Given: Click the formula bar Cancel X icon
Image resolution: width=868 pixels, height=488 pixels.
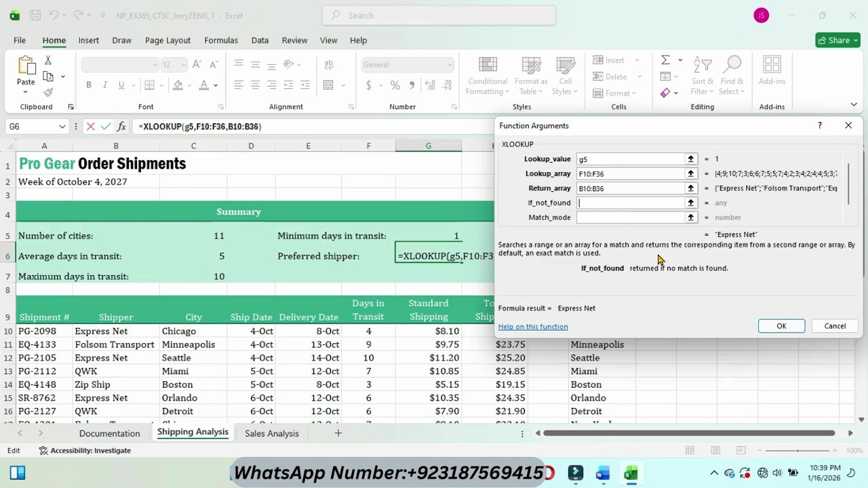Looking at the screenshot, I should coord(90,126).
